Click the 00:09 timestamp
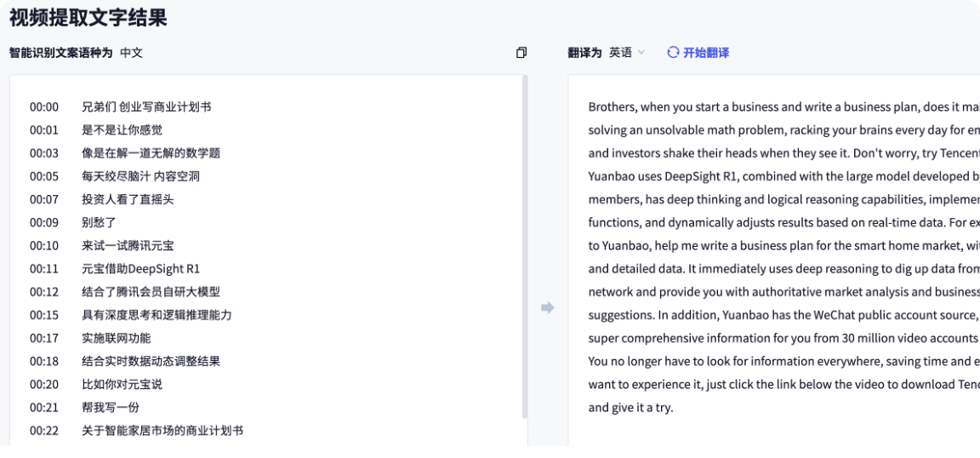This screenshot has width=980, height=458. coord(43,223)
